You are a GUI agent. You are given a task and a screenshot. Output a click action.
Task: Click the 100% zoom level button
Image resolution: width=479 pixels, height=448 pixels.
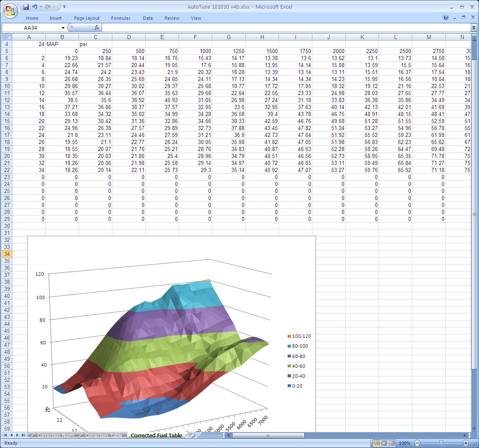[x=405, y=443]
